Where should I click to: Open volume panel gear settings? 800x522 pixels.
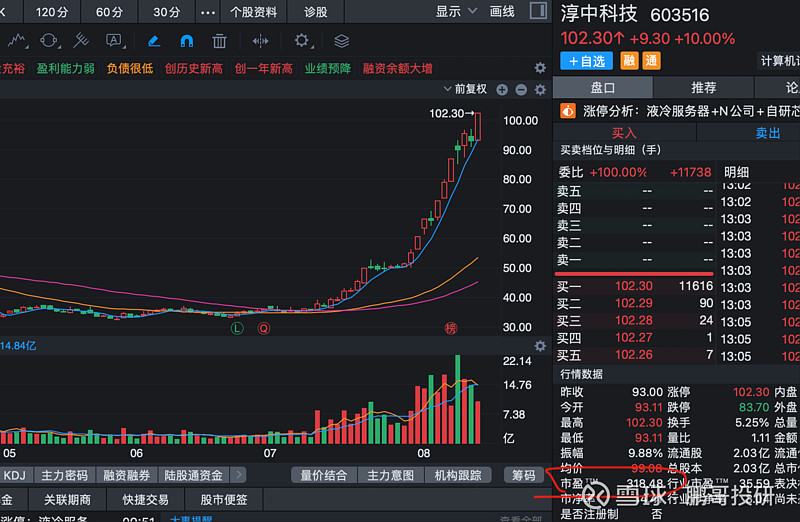click(540, 346)
